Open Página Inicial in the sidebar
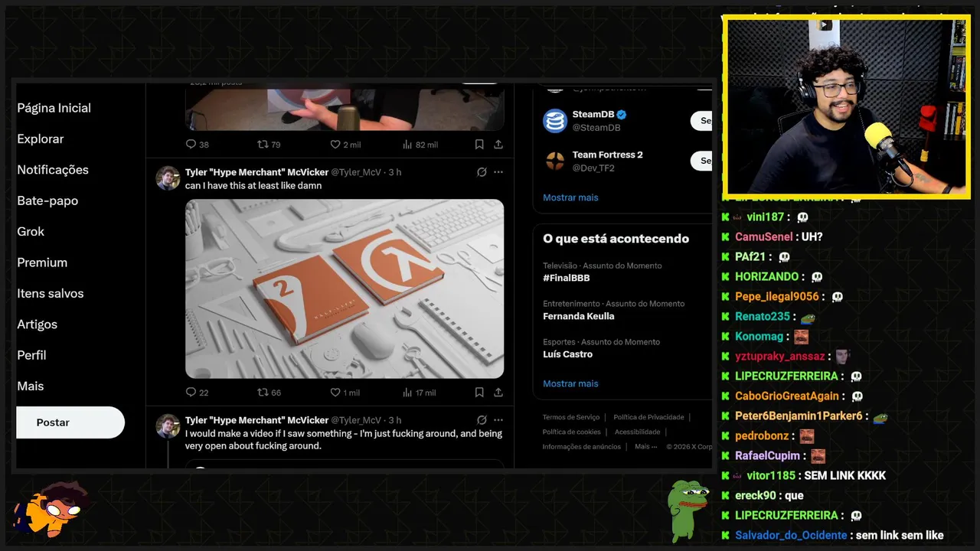The width and height of the screenshot is (980, 551). 54,108
